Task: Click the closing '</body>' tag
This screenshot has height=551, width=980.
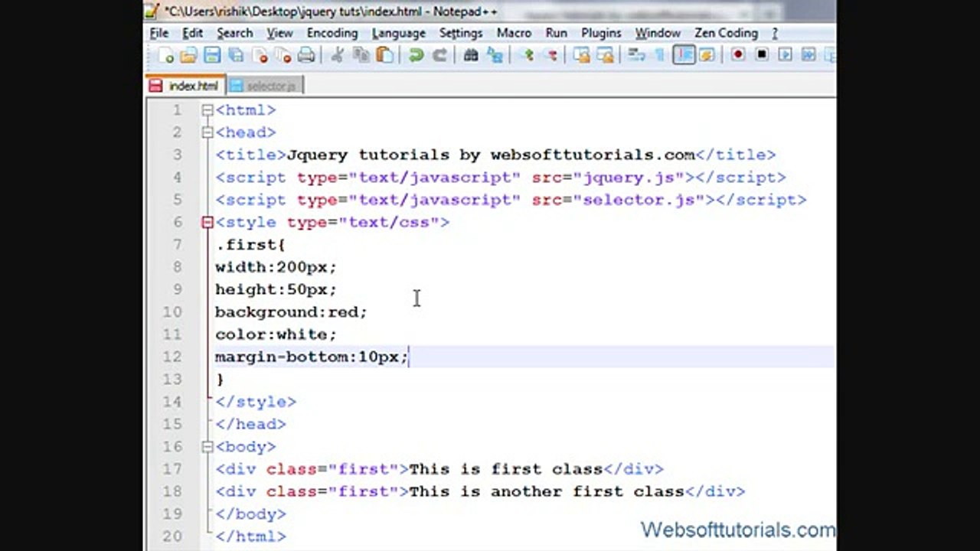Action: [250, 514]
